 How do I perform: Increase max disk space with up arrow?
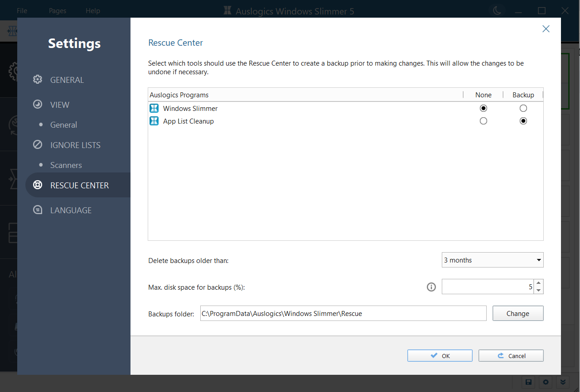pos(538,283)
